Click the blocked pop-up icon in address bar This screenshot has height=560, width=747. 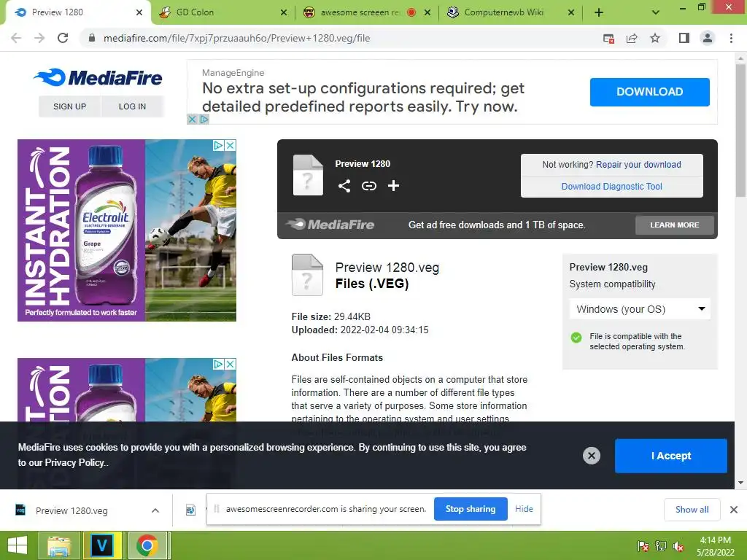tap(608, 39)
